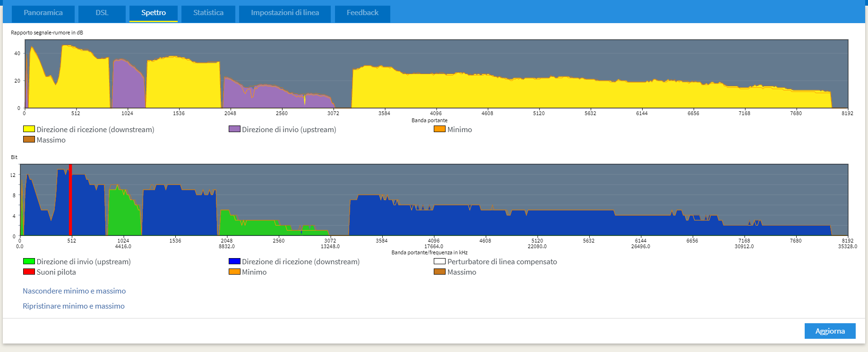Viewport: 868px width, 352px height.
Task: Click the 26496.0 frequency axis value
Action: (640, 246)
